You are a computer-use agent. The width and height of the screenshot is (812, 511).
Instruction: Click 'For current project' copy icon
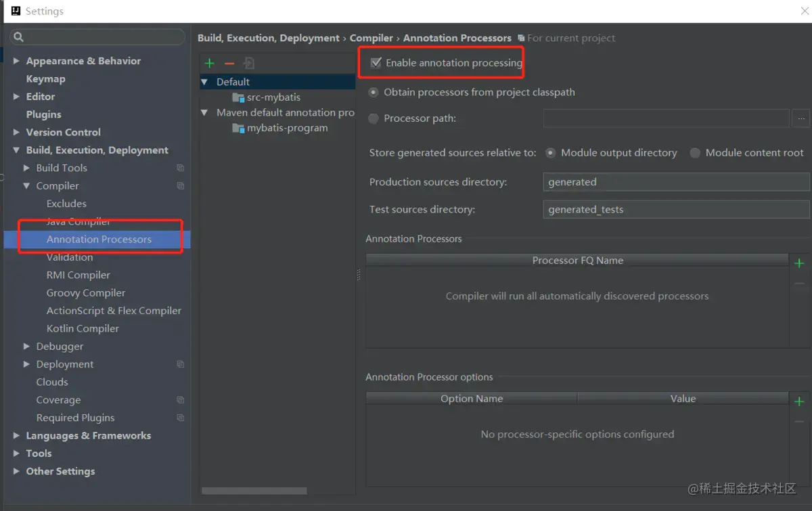[521, 39]
